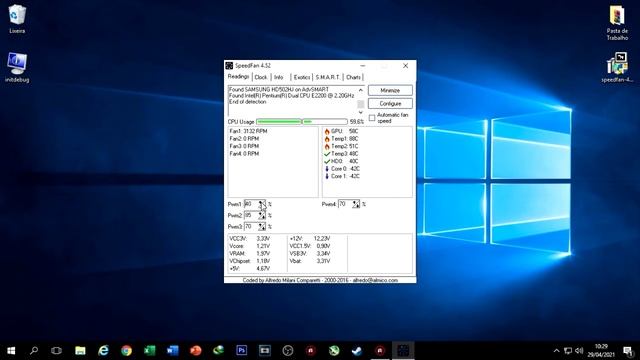This screenshot has height=360, width=640.
Task: Launch Google Chrome from the taskbar
Action: click(127, 351)
